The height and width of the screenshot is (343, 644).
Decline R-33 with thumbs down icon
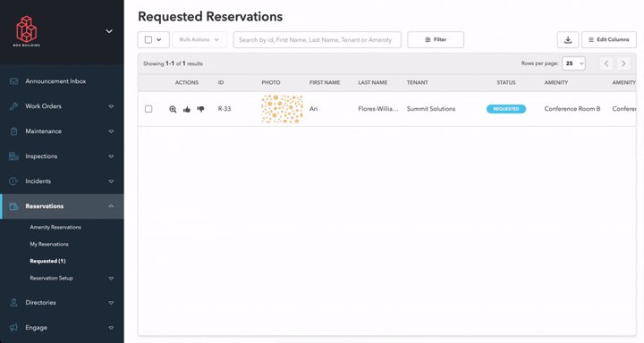coord(200,109)
